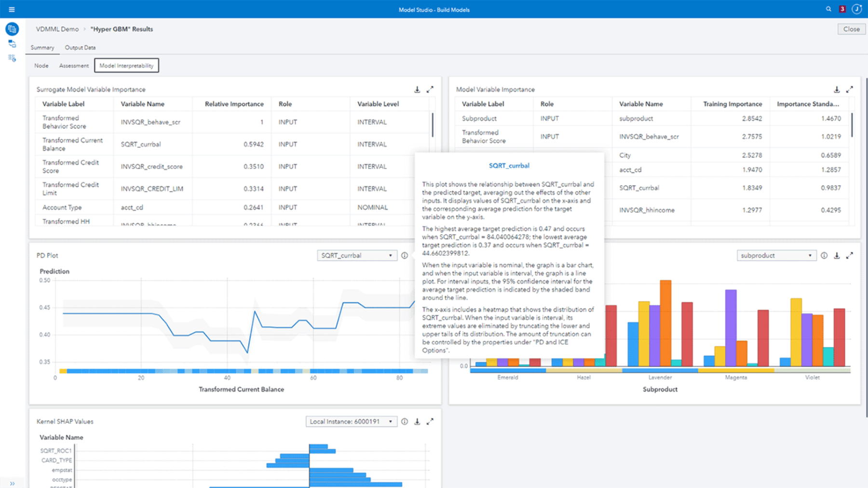
Task: Switch to the Assessment tab
Action: click(74, 66)
